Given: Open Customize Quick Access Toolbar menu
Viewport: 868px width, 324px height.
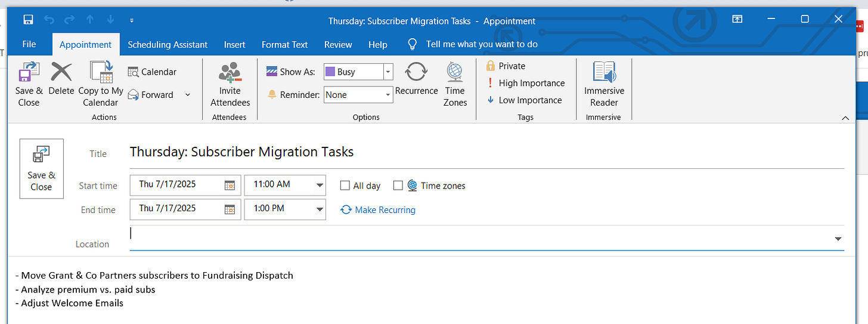Looking at the screenshot, I should [x=132, y=20].
